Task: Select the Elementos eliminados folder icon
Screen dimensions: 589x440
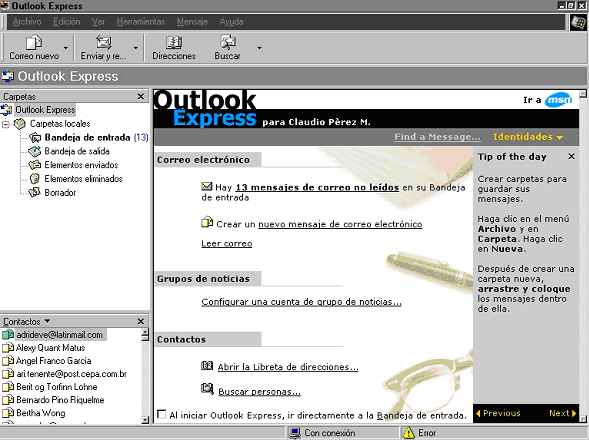Action: (35, 178)
